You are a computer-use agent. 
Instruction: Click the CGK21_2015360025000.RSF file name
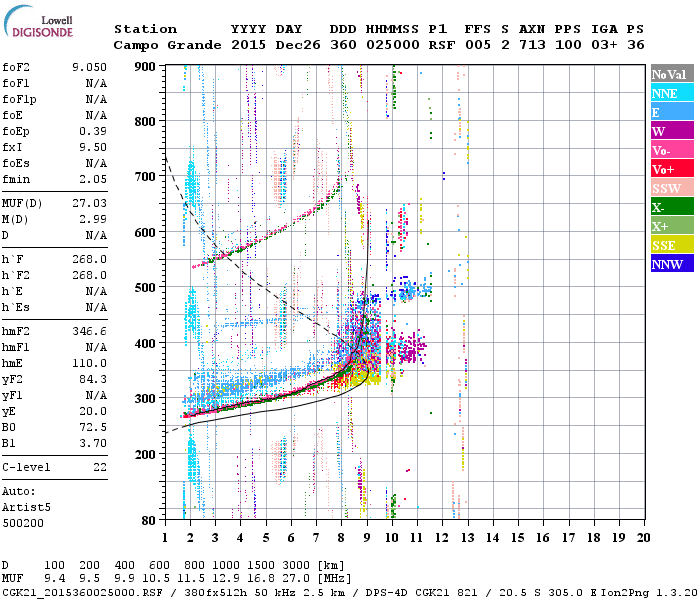[x=82, y=593]
